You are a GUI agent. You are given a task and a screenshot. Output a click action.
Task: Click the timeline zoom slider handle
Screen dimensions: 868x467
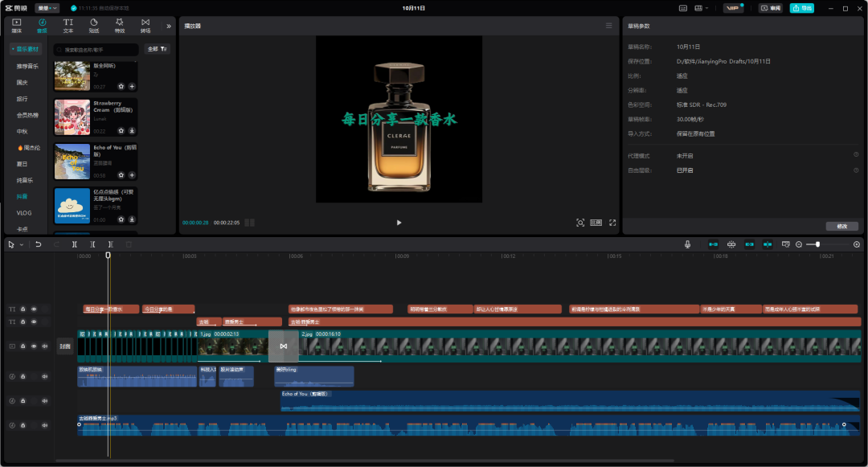coord(817,244)
